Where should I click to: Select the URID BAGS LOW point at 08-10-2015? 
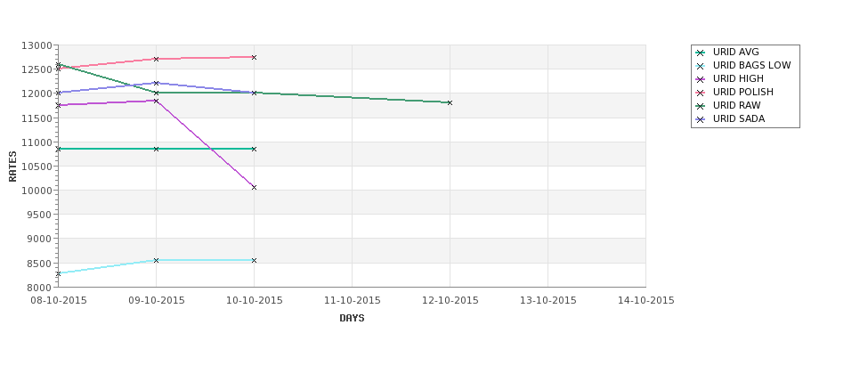(58, 273)
